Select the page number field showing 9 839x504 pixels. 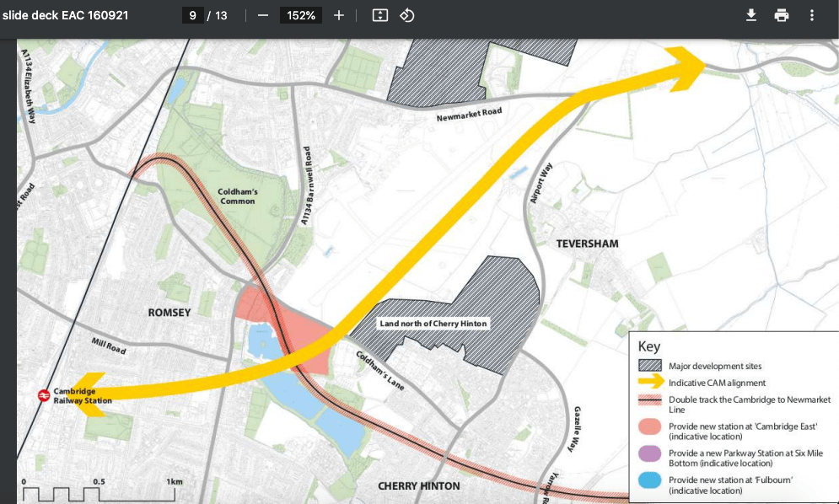(x=192, y=15)
